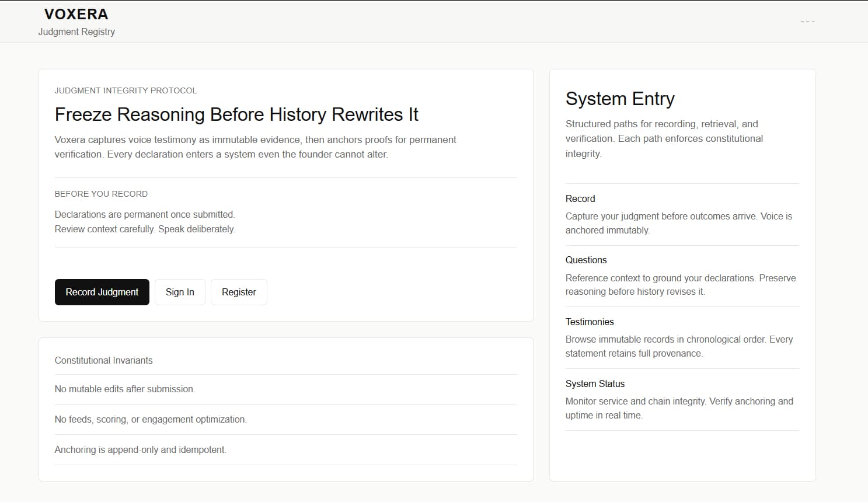Click the JUDGMENT INTEGRITY PROTOCOL label

(x=126, y=90)
